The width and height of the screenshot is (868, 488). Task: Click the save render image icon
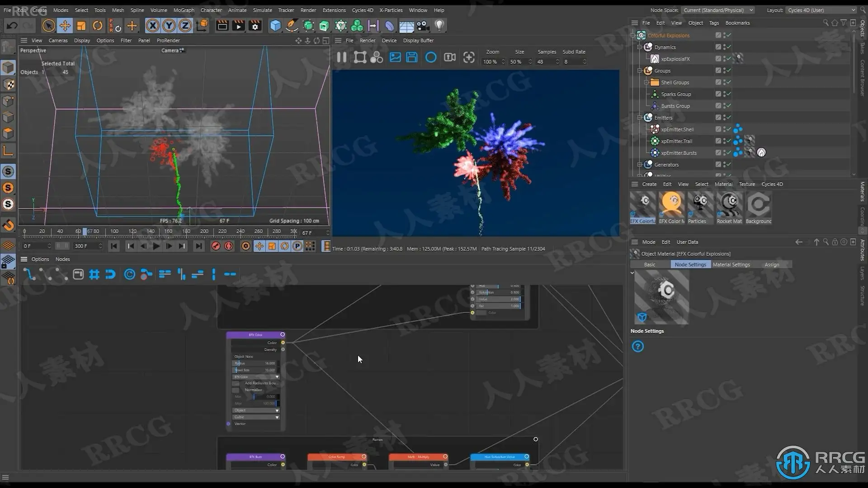coord(411,57)
